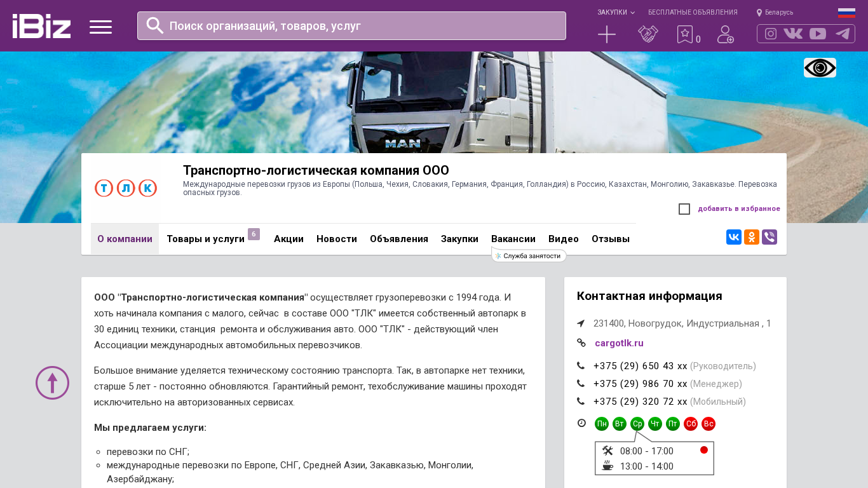Share company via Odnoklassniki icon
Screen dimensions: 868x488
coord(752,237)
